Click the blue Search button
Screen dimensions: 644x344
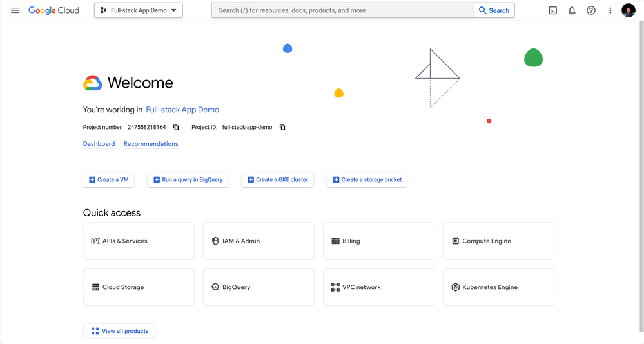point(494,10)
